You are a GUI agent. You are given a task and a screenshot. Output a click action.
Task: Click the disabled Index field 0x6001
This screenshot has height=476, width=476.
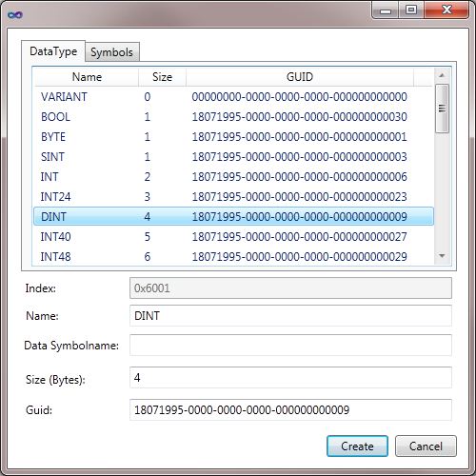pyautogui.click(x=290, y=288)
